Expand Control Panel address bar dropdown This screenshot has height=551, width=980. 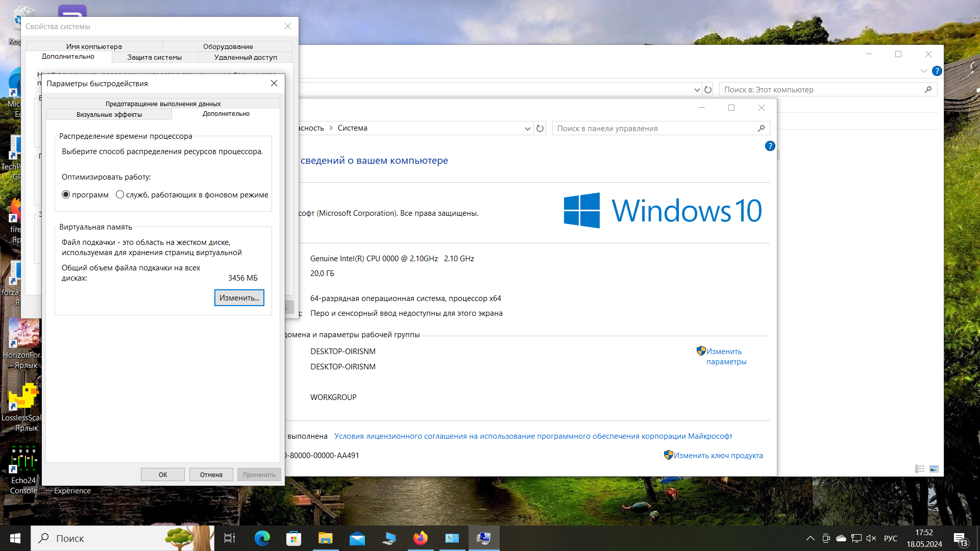527,129
